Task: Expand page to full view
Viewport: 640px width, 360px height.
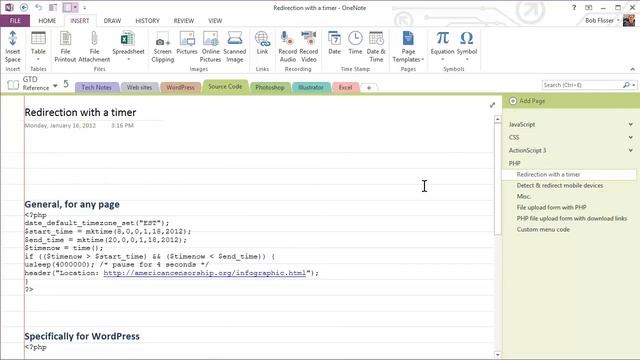Action: pos(492,105)
